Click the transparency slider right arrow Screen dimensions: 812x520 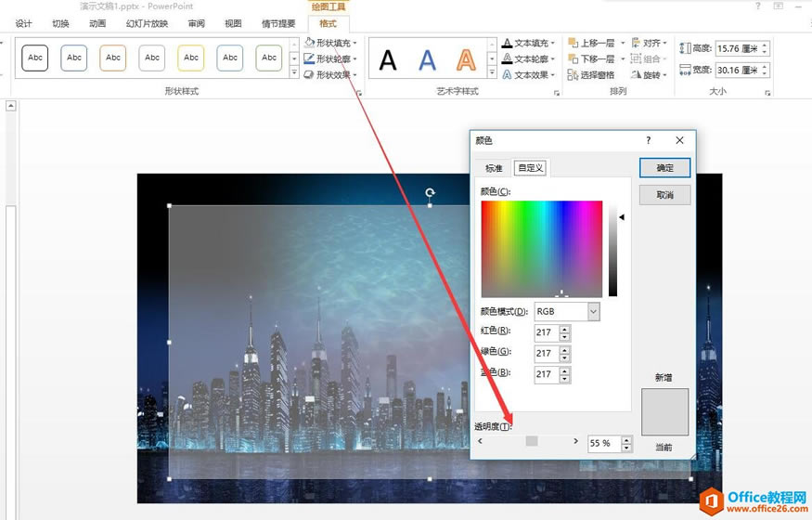(x=576, y=441)
